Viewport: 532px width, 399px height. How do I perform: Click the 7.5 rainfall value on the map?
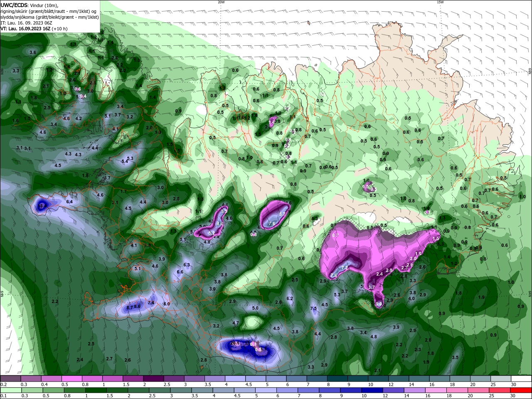pos(313,308)
